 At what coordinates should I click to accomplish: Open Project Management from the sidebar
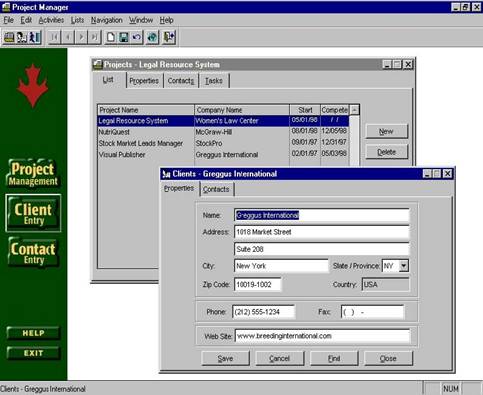click(33, 173)
